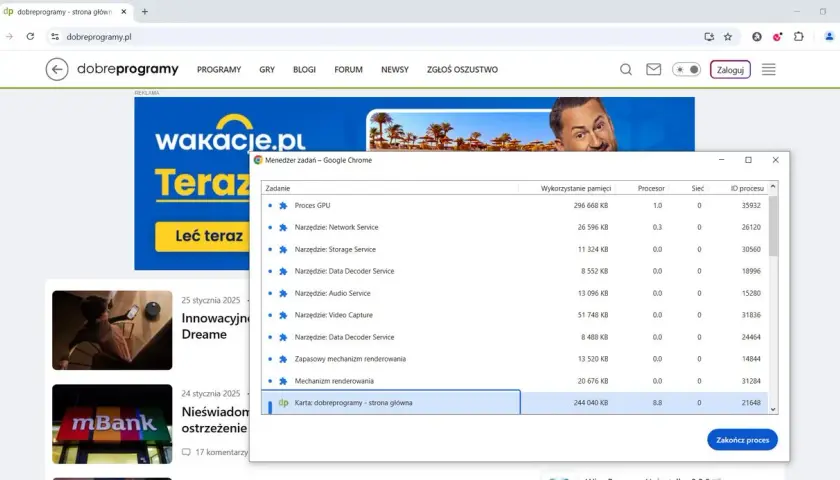Open the Innowacyjne Dreame article thumbnail
Screen dimensions: 840x480
(112, 330)
